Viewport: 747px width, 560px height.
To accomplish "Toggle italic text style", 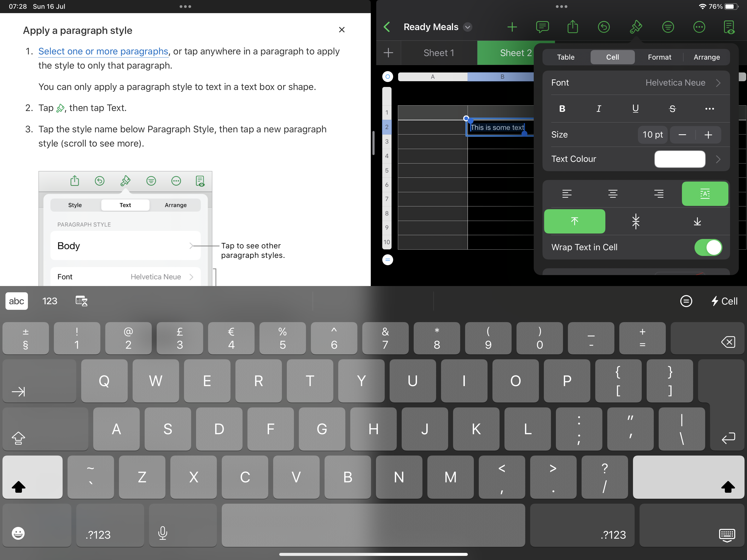I will [x=599, y=109].
